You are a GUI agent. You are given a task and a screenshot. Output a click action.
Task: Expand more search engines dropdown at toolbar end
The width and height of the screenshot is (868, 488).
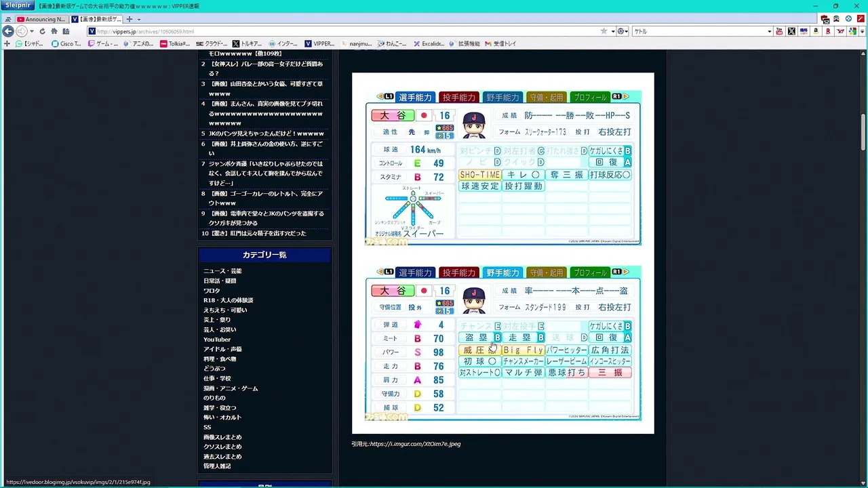(862, 31)
